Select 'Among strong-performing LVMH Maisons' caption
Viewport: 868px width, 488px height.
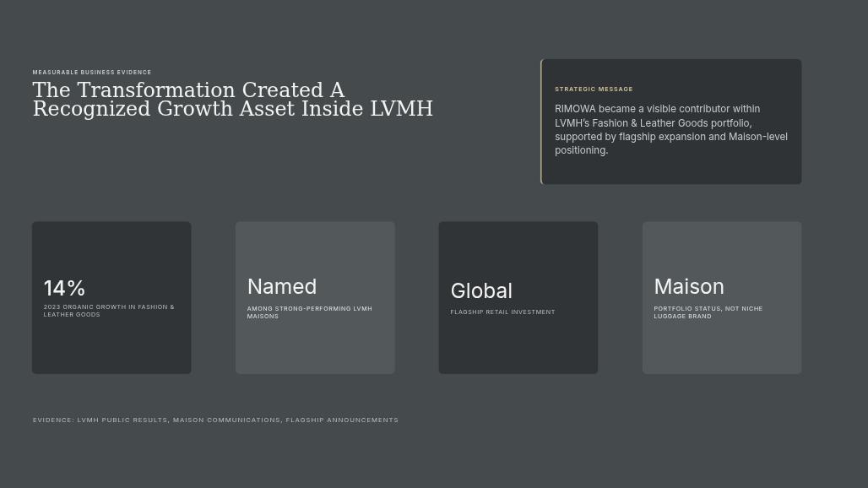309,312
